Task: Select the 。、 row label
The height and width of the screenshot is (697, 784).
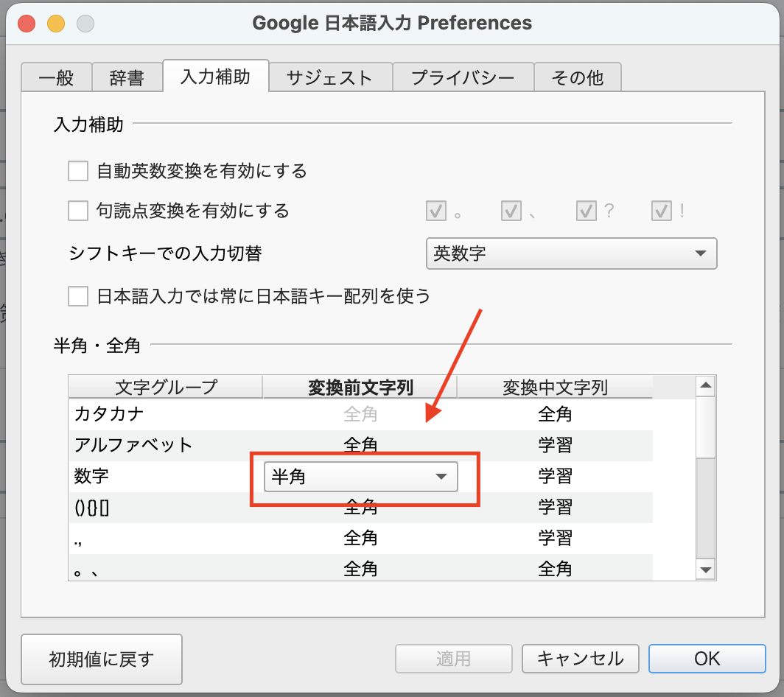Action: [x=85, y=572]
